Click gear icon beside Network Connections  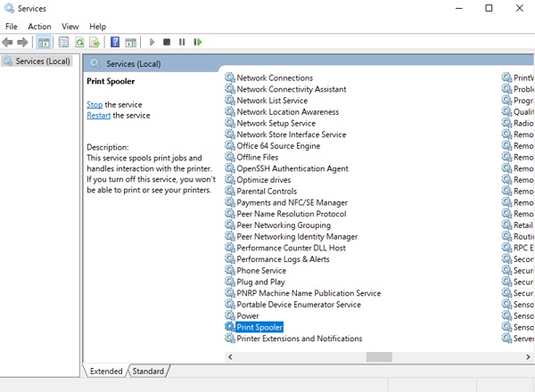click(230, 78)
